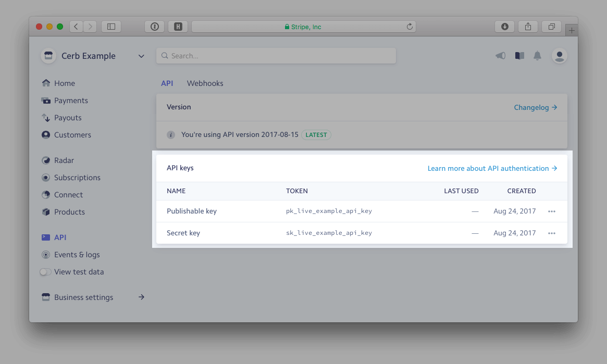This screenshot has height=364, width=607.
Task: Open Secret key row options menu
Action: (552, 233)
